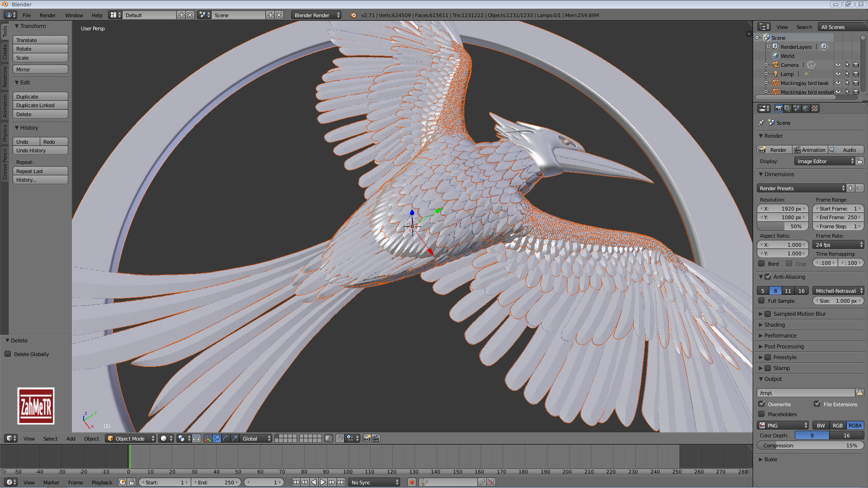Image resolution: width=868 pixels, height=488 pixels.
Task: Open the World properties tab icon
Action: (x=806, y=108)
